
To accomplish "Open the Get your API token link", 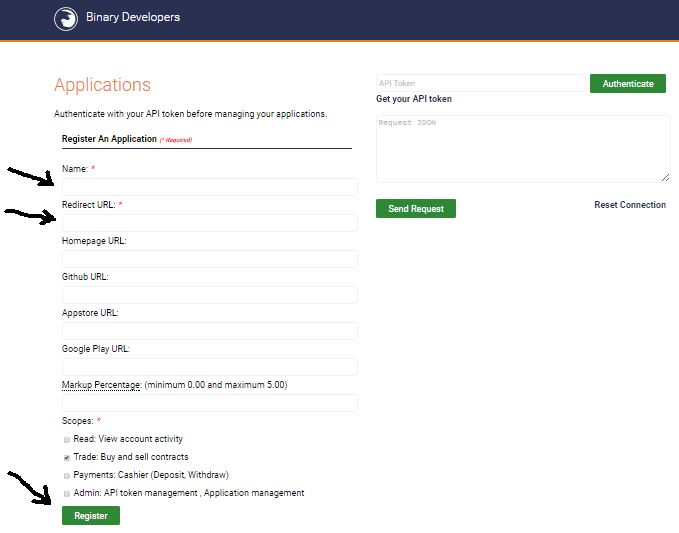I will [414, 99].
